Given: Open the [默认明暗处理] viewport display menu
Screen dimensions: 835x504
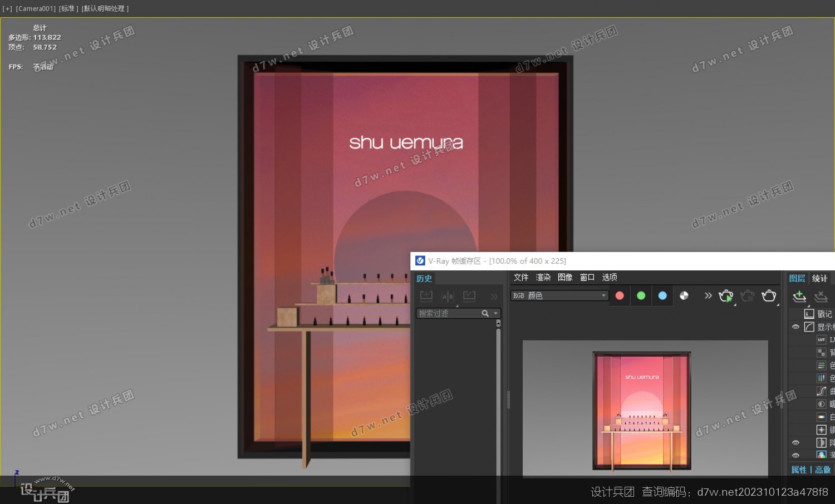Looking at the screenshot, I should point(105,9).
